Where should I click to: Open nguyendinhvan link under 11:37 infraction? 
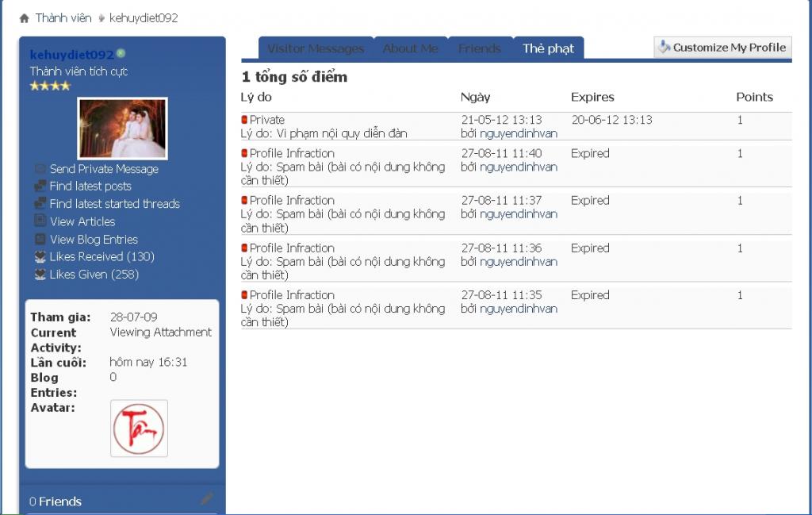[519, 214]
